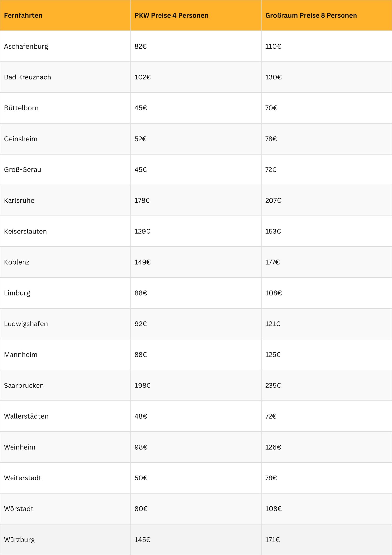
Task: Select the Weiterstadt destination cell
Action: pyautogui.click(x=23, y=478)
